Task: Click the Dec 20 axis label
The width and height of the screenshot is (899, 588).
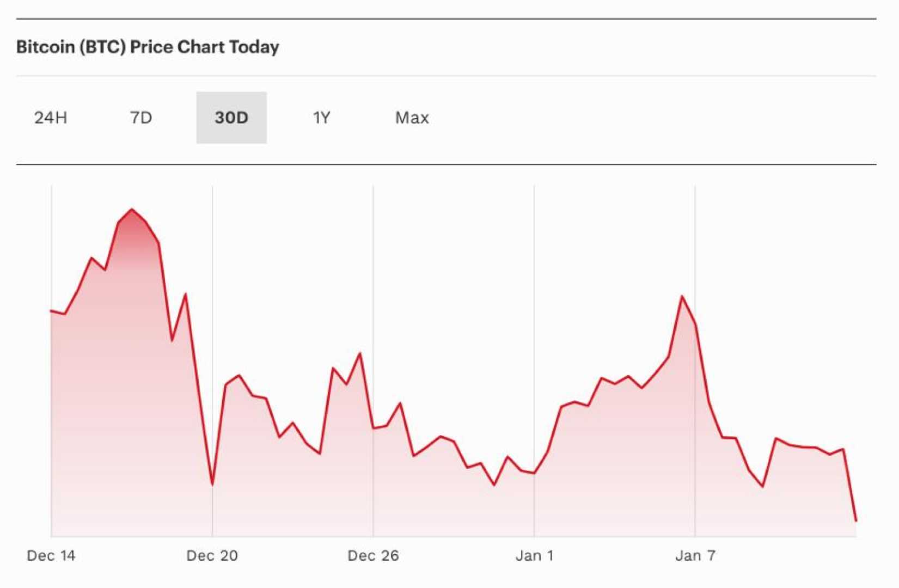Action: pos(212,556)
